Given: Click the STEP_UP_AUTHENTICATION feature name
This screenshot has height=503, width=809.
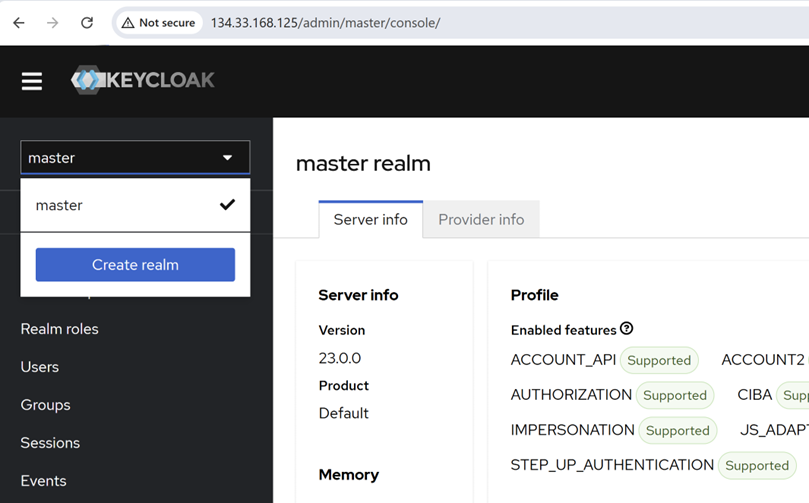Looking at the screenshot, I should pos(612,465).
